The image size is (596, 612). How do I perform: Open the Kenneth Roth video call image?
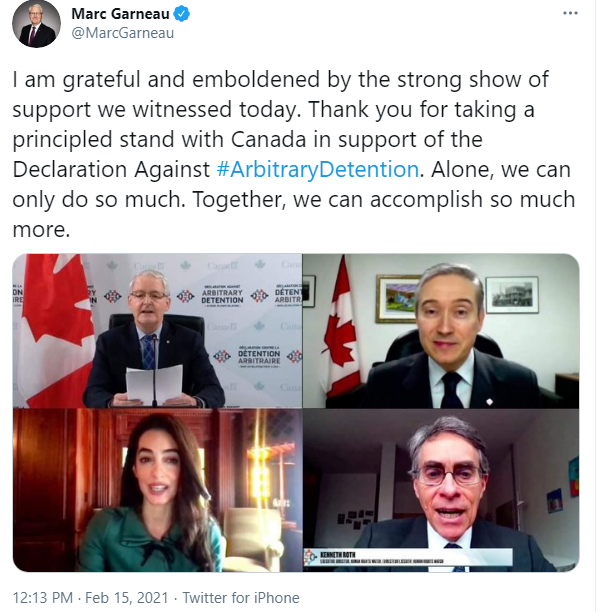point(441,491)
